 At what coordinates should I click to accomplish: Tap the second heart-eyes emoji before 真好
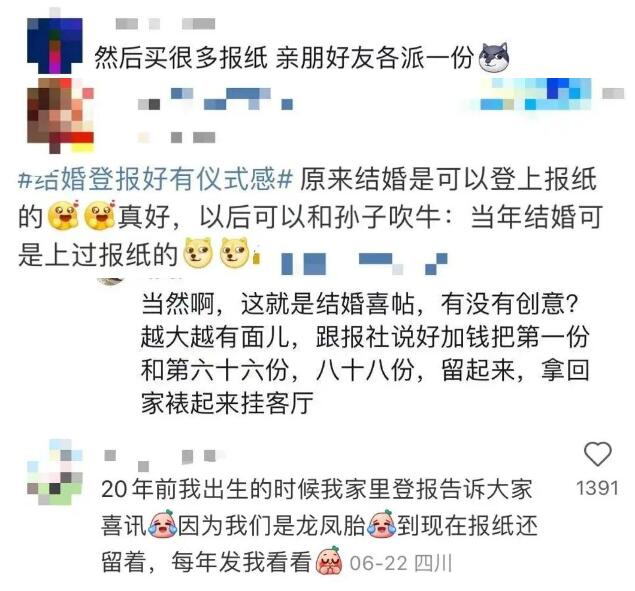point(100,215)
